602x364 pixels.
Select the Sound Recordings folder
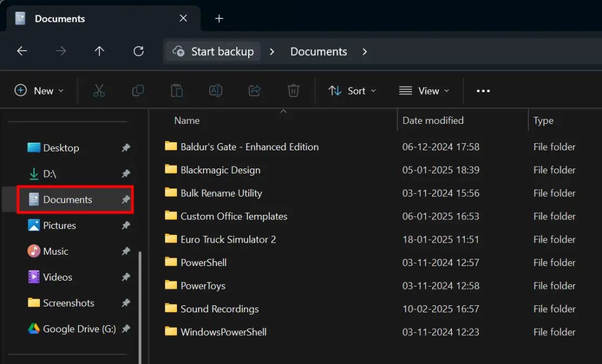220,309
